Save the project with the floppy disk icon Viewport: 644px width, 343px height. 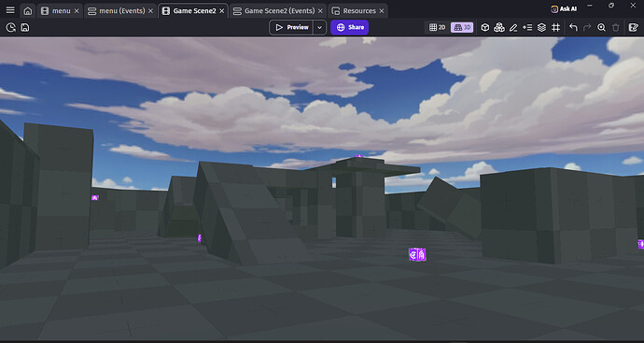pos(25,27)
